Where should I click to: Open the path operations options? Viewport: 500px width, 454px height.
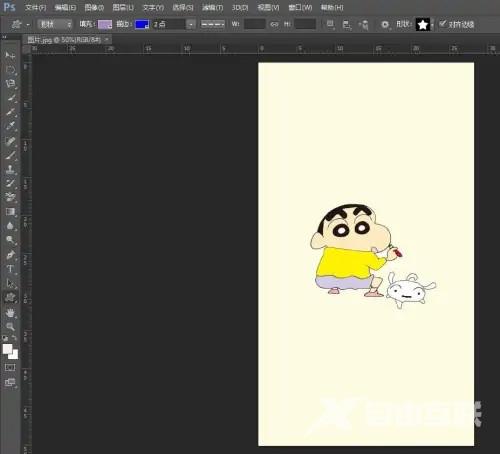(x=330, y=24)
